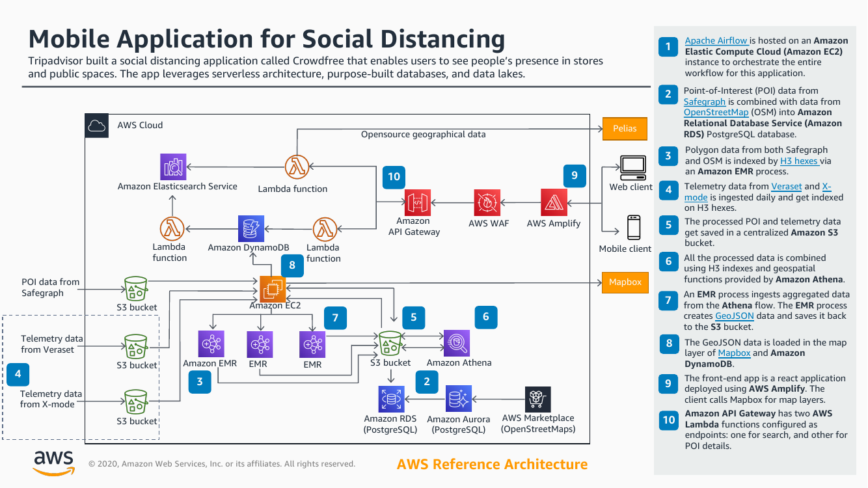Click the AWS logo at the bottom
This screenshot has width=868, height=488.
(54, 462)
